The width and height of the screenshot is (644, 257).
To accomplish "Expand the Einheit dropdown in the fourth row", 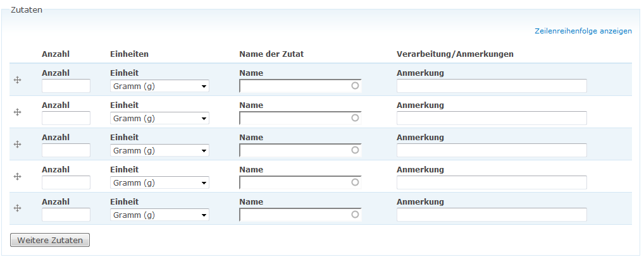I will (x=159, y=182).
